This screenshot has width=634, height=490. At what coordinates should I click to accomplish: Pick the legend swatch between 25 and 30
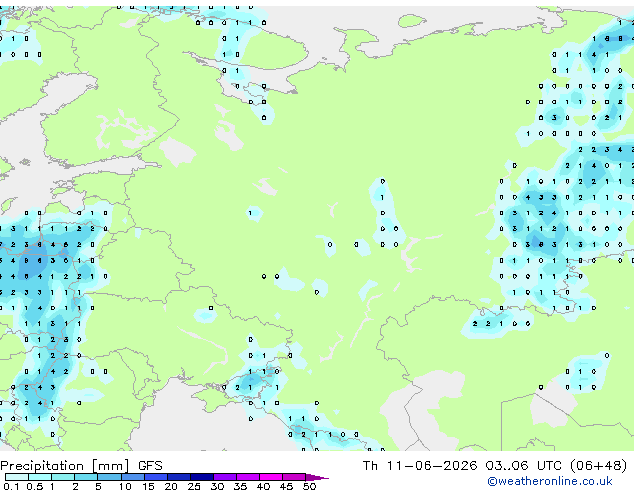point(202,477)
